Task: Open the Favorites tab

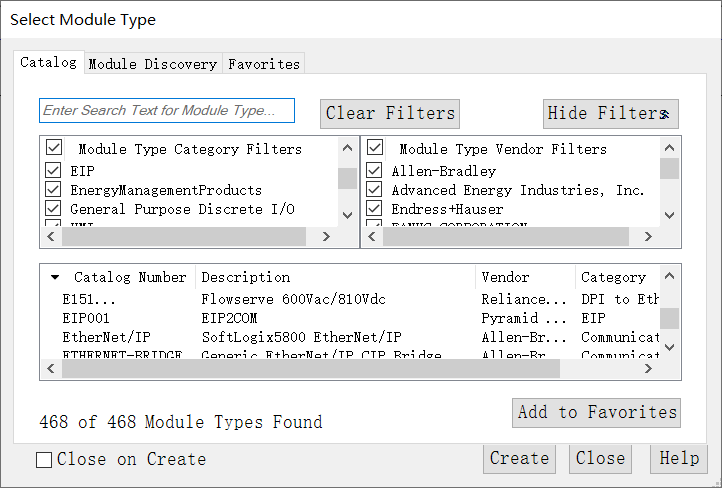Action: point(264,64)
